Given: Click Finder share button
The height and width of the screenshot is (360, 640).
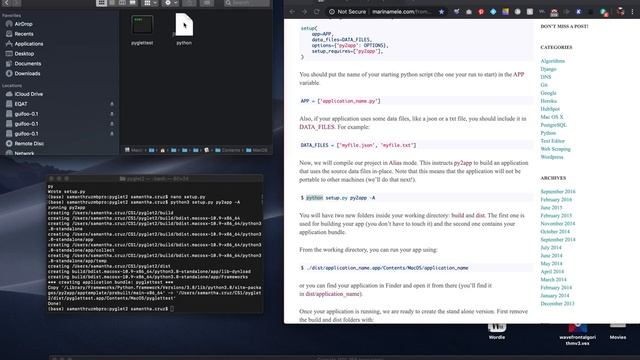Looking at the screenshot, I should [189, 3].
